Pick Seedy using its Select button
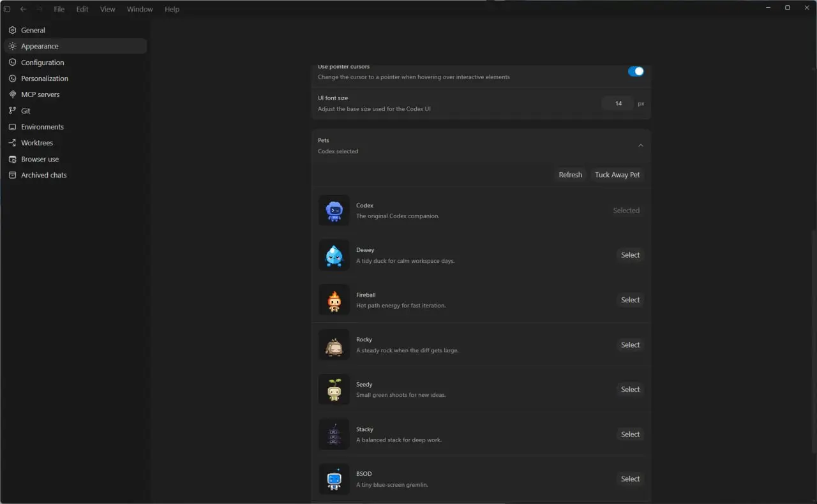The width and height of the screenshot is (817, 504). pos(631,389)
